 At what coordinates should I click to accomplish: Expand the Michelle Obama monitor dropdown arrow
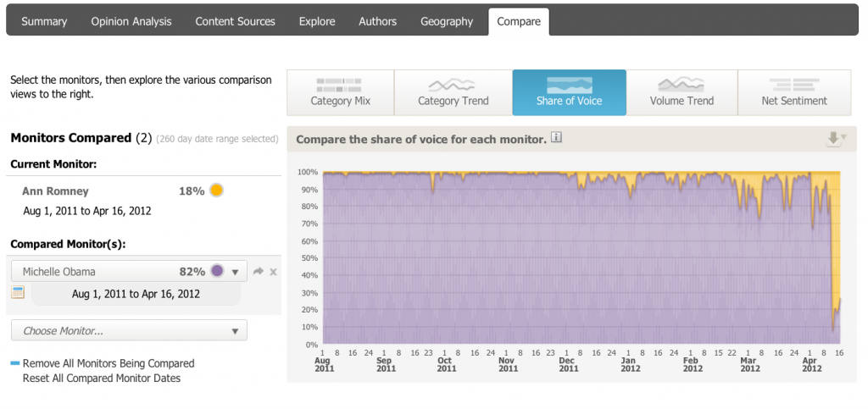236,272
